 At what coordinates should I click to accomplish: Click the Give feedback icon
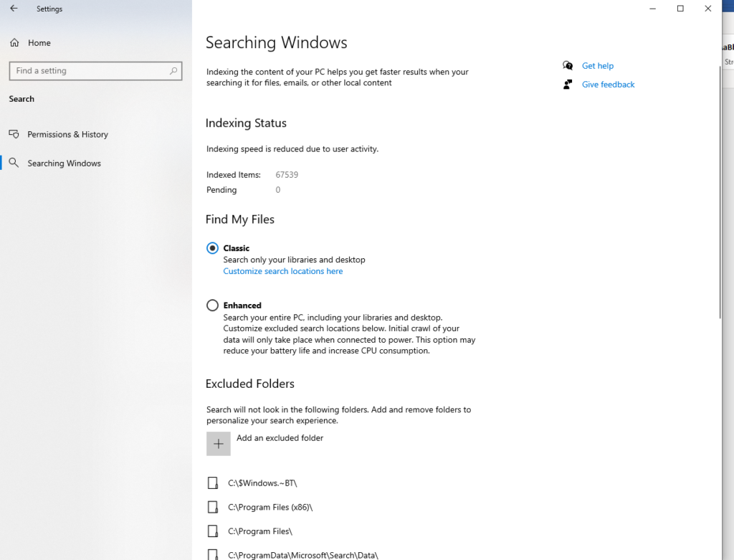pos(567,84)
